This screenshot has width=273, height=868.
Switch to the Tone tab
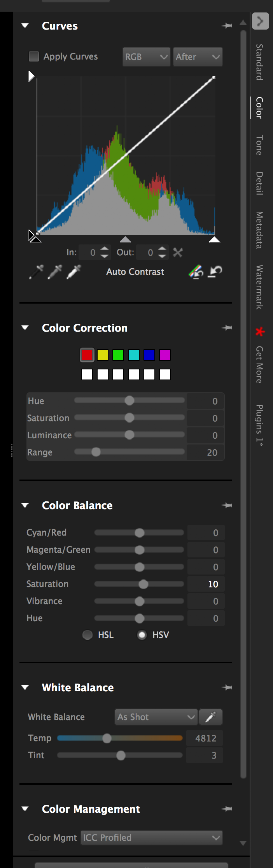click(x=259, y=145)
